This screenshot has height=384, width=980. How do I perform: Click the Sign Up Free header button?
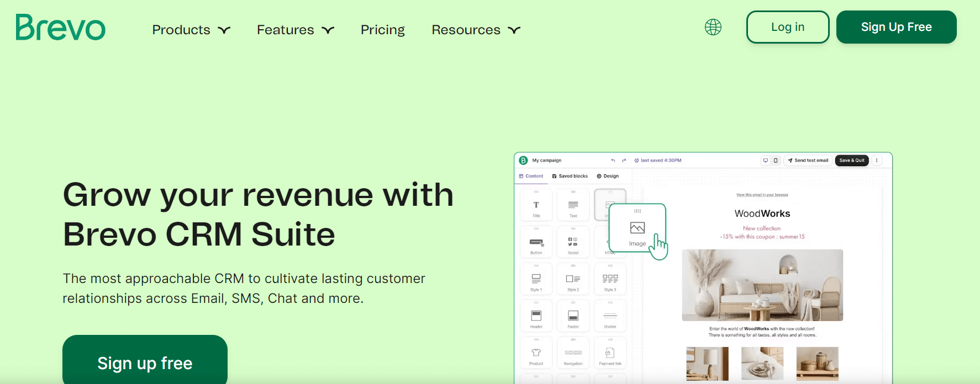click(x=897, y=27)
